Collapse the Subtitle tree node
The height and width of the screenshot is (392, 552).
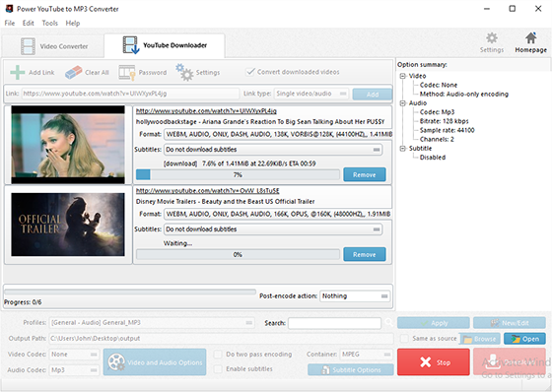[x=403, y=149]
